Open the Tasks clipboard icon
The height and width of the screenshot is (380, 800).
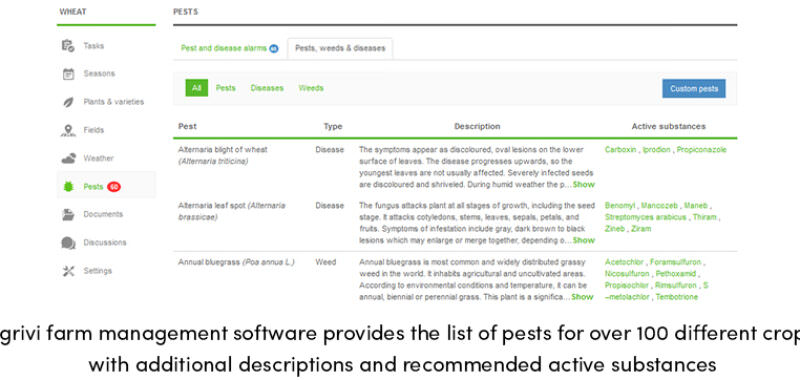(x=68, y=46)
